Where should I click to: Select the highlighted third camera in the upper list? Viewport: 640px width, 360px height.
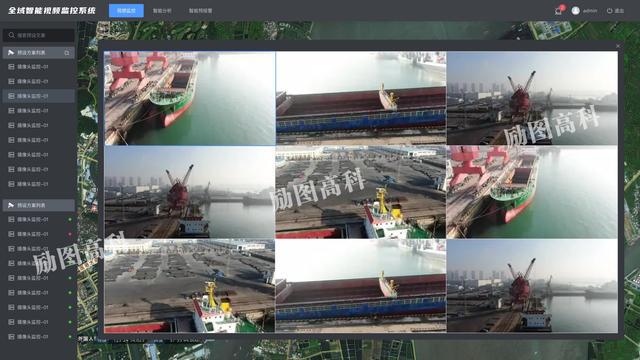tap(39, 96)
